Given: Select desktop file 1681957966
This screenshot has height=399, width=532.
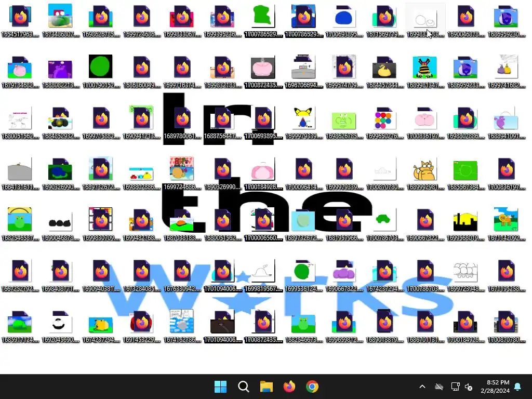Looking at the screenshot, I should (344, 224).
